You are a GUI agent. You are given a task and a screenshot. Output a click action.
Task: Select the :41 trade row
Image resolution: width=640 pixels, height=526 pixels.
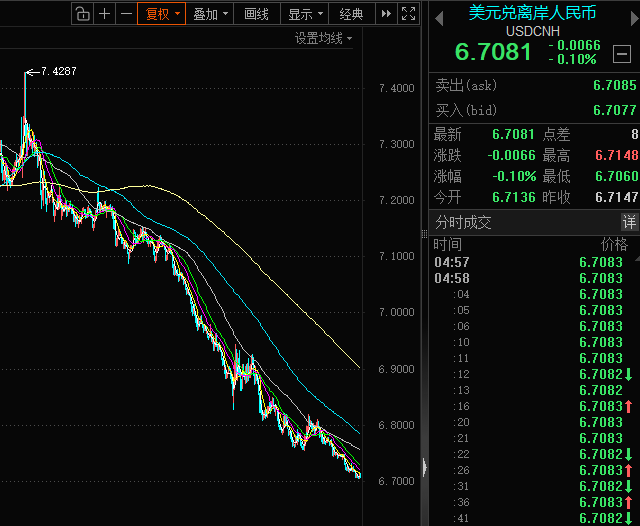click(532, 518)
